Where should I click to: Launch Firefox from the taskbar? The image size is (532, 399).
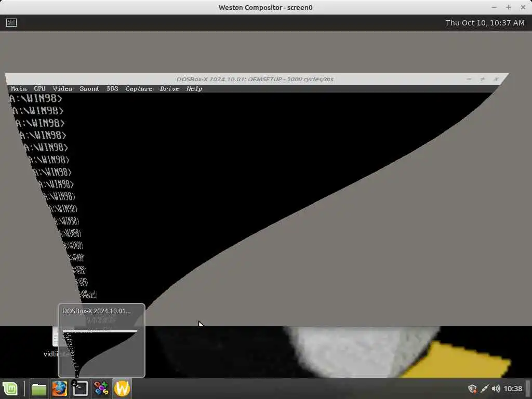[x=59, y=389]
